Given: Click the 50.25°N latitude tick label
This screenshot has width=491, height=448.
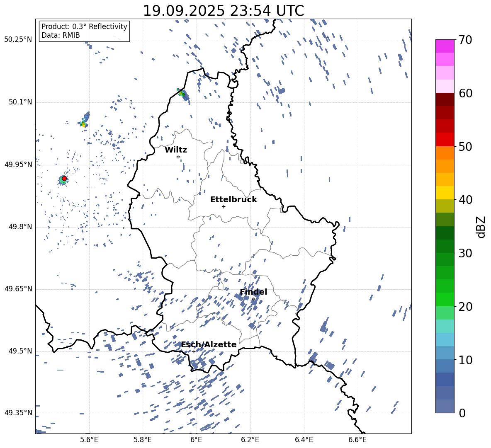Looking at the screenshot, I should [18, 40].
